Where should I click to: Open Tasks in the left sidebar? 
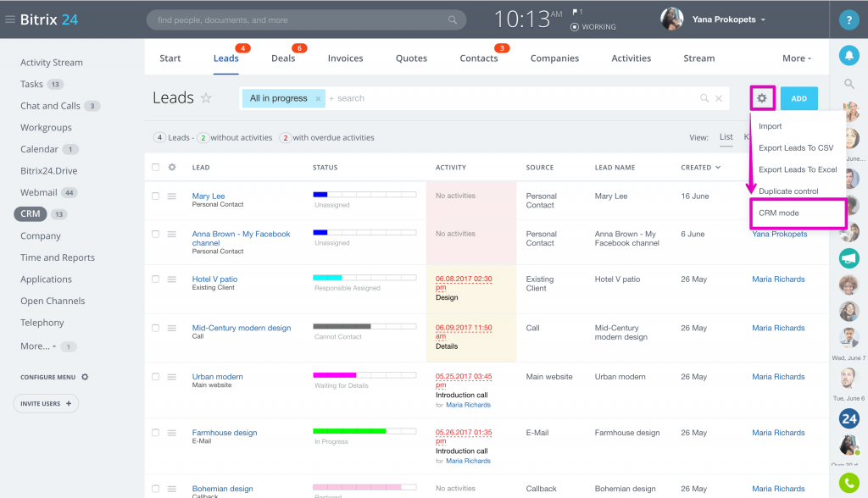pyautogui.click(x=31, y=84)
